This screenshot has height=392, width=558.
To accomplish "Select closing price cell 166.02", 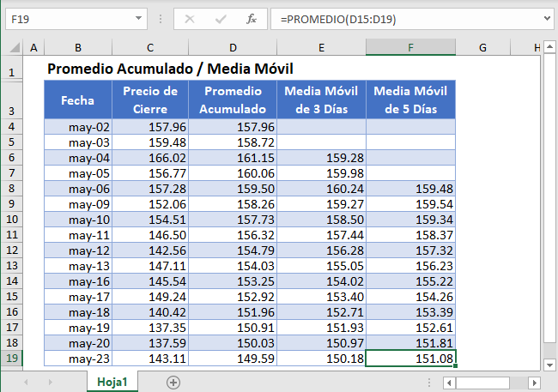I will [x=150, y=158].
